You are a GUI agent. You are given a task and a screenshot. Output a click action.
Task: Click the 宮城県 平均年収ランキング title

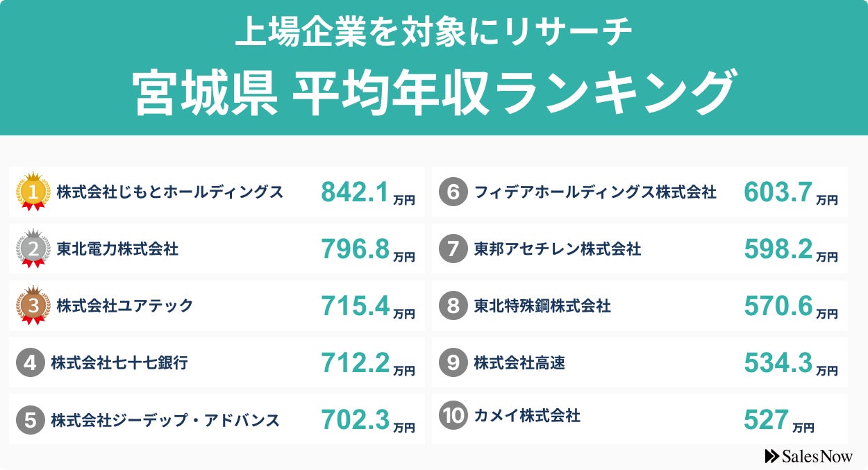pos(434,94)
